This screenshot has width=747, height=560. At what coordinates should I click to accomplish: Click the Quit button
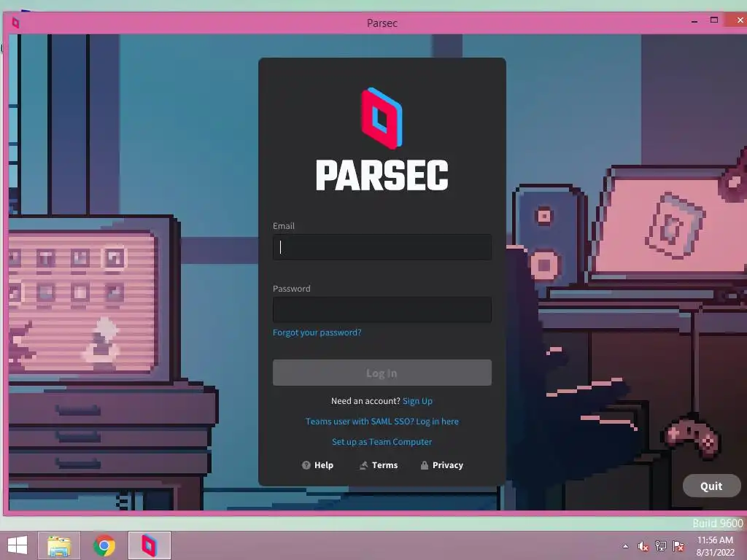click(x=711, y=486)
